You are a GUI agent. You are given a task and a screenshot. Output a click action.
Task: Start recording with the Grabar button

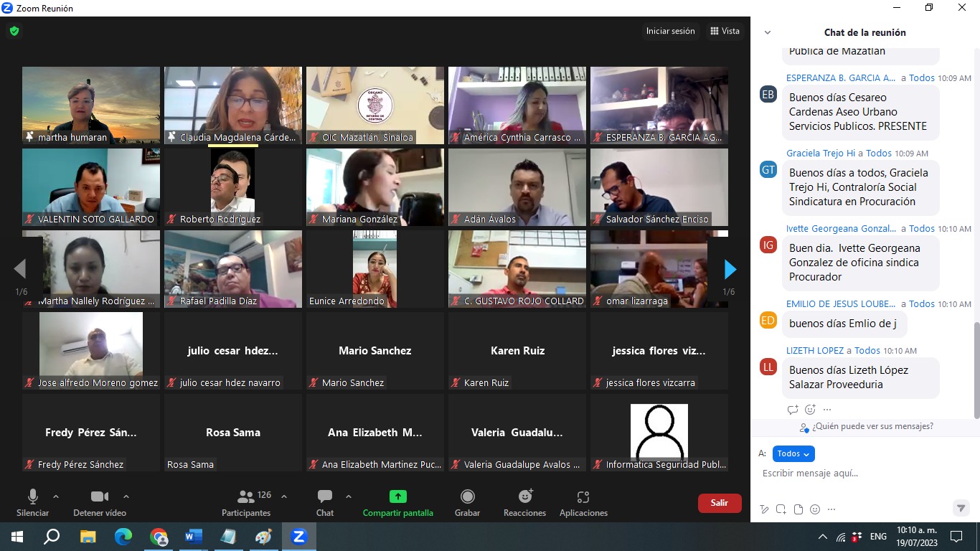pyautogui.click(x=468, y=496)
